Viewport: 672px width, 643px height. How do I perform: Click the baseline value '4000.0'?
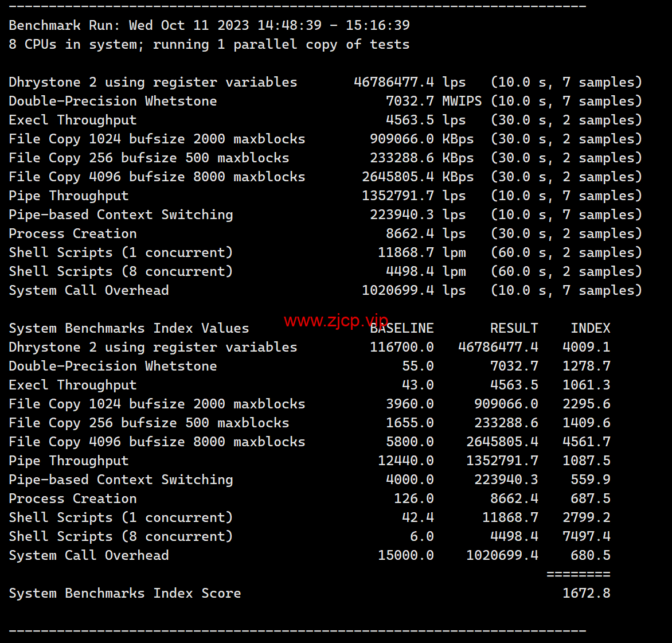[410, 480]
